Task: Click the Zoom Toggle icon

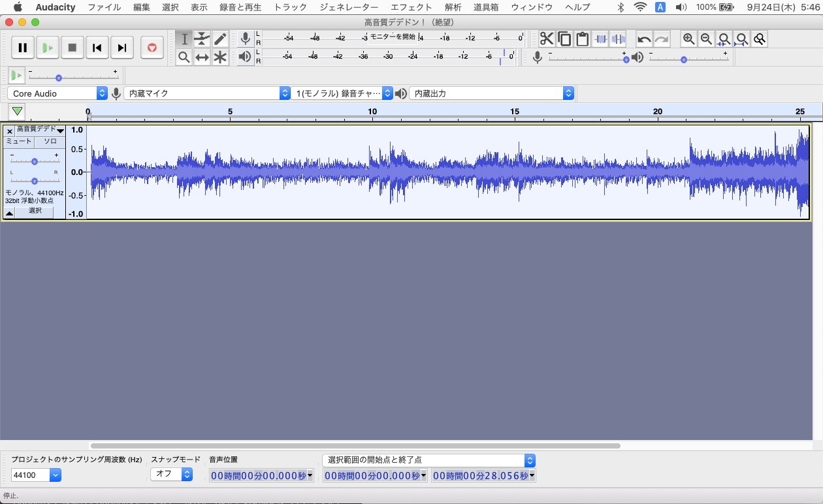Action: [759, 39]
